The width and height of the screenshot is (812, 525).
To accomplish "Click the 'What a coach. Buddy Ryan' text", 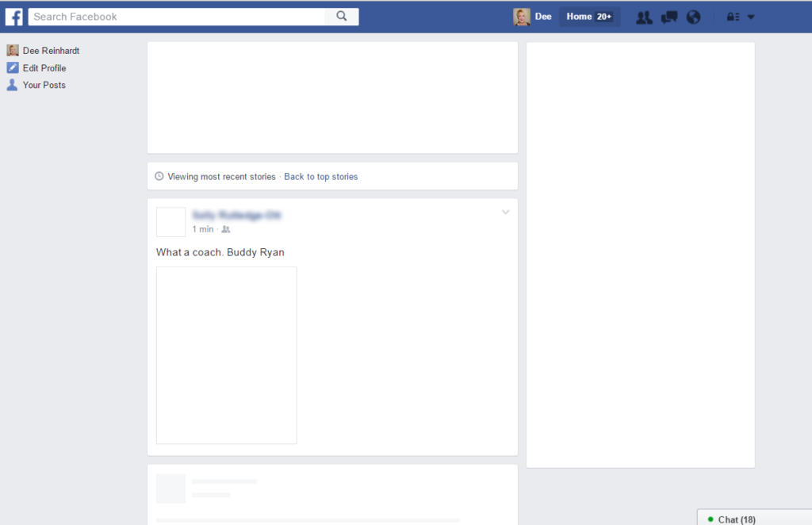I will point(220,252).
